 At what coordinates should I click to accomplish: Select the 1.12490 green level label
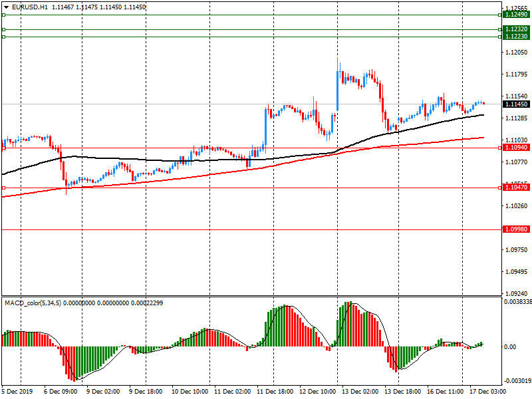click(516, 15)
